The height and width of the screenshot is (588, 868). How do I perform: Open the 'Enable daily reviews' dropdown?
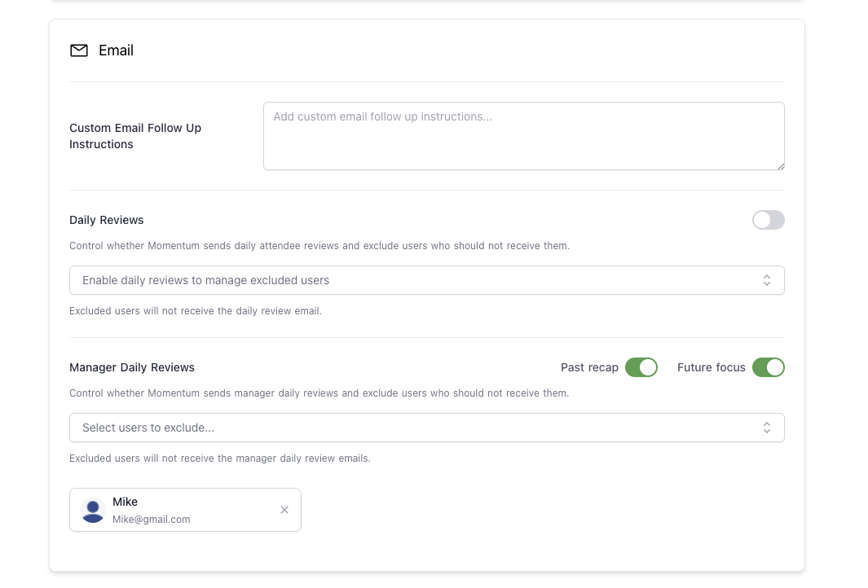point(428,279)
